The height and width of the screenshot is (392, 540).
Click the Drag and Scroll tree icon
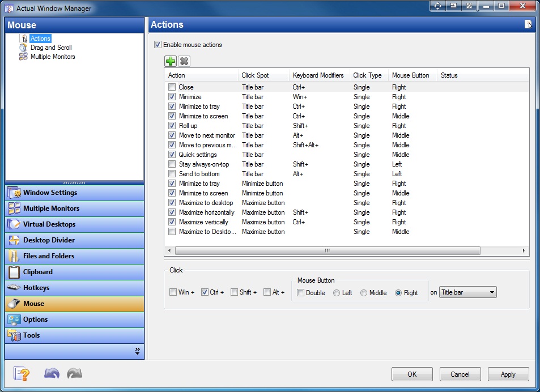point(23,48)
